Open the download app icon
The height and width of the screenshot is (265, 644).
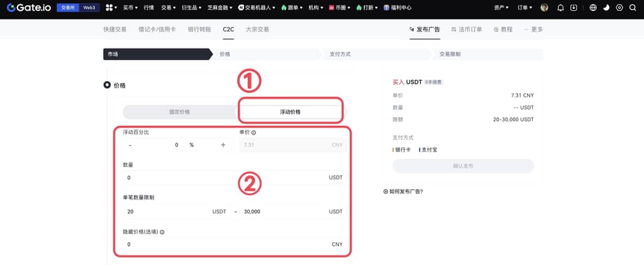click(x=574, y=8)
